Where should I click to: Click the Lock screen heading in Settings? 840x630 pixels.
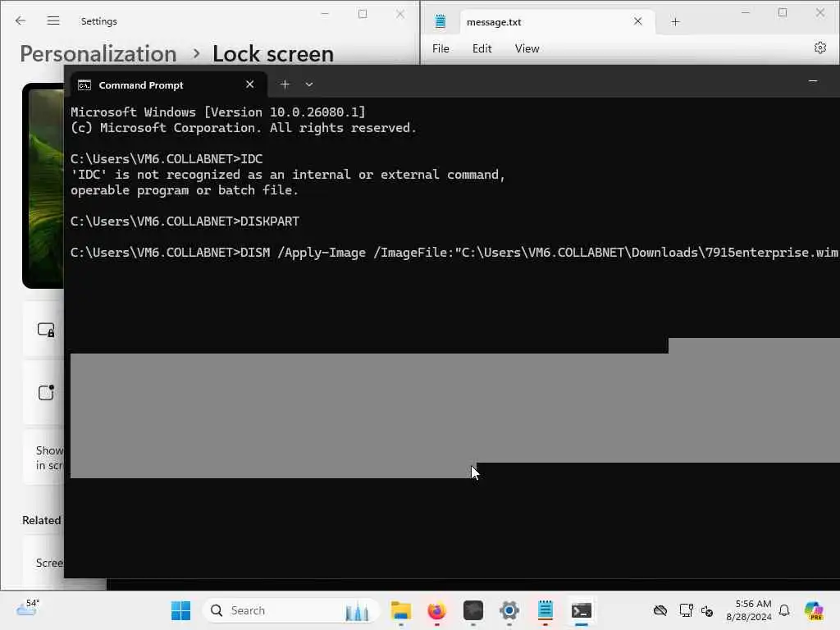273,54
